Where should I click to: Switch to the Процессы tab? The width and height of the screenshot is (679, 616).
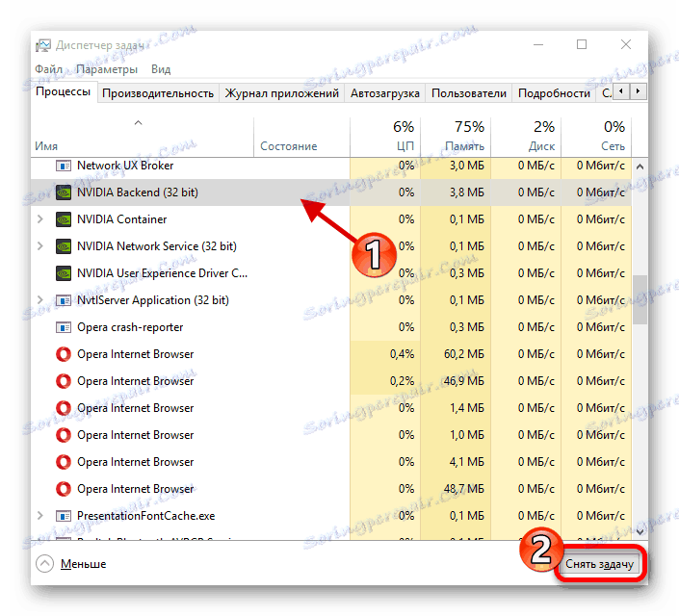click(64, 91)
